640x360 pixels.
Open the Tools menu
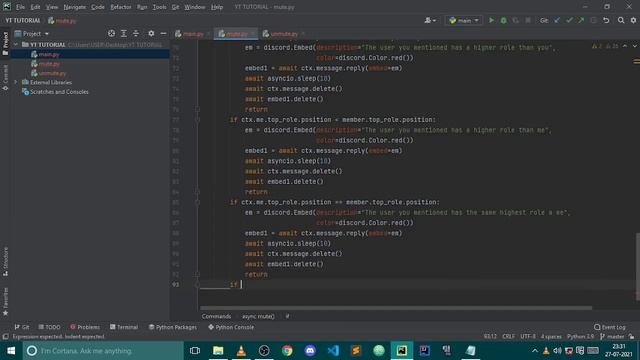(x=159, y=7)
